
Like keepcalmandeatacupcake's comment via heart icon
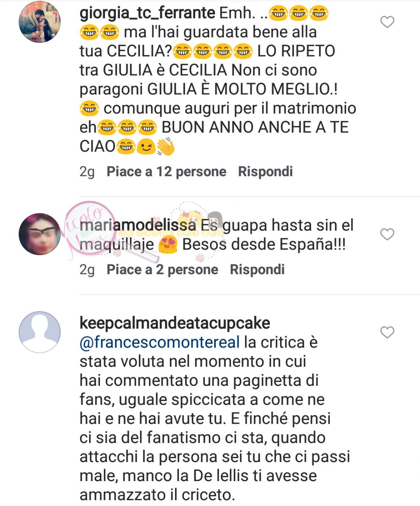(x=387, y=333)
